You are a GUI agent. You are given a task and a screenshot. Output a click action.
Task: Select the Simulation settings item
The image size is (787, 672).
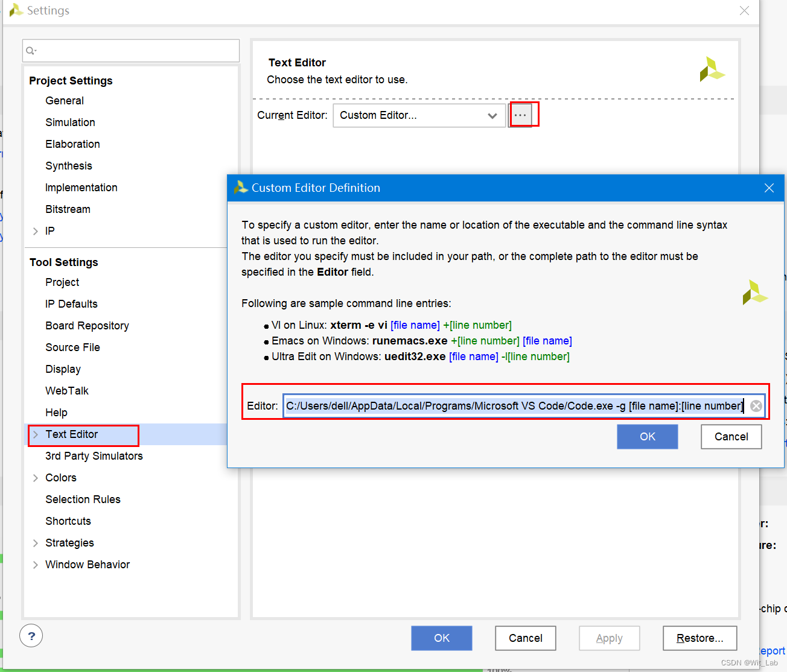70,122
